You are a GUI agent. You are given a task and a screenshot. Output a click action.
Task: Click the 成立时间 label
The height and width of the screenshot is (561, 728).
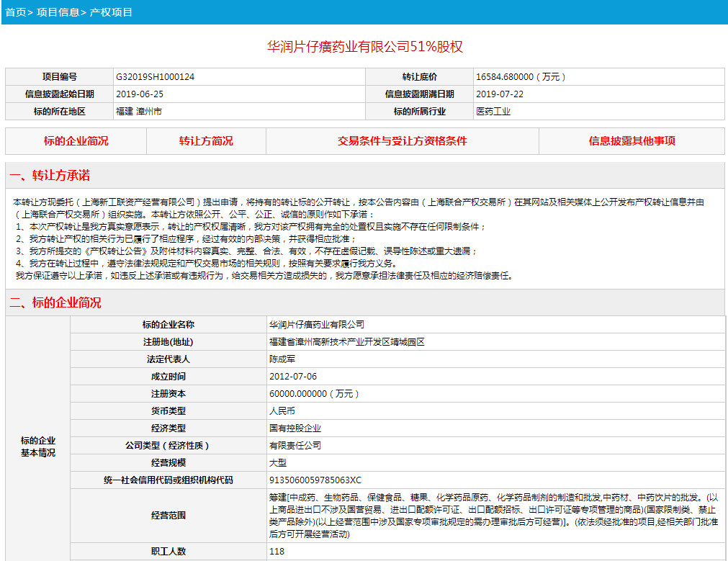coord(168,376)
